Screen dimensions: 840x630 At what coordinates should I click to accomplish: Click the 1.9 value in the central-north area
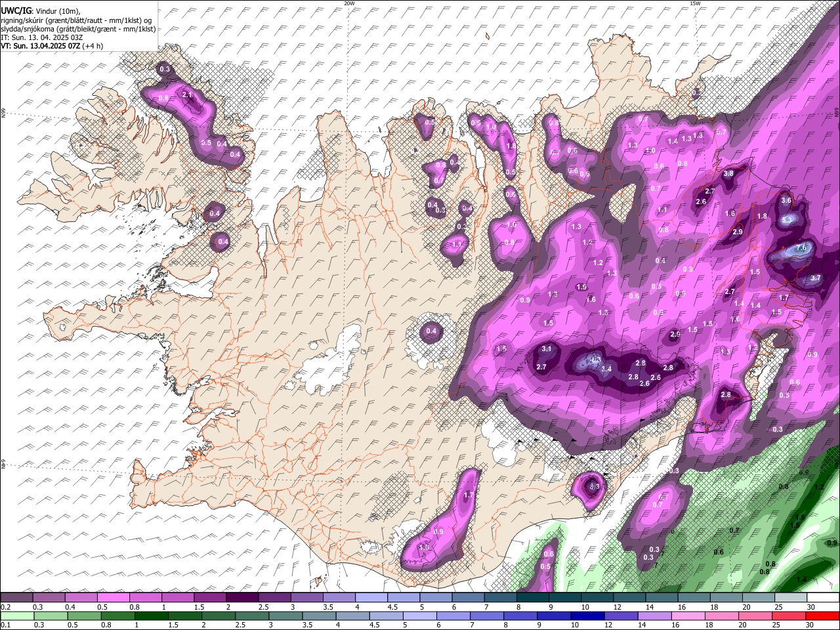click(x=581, y=287)
